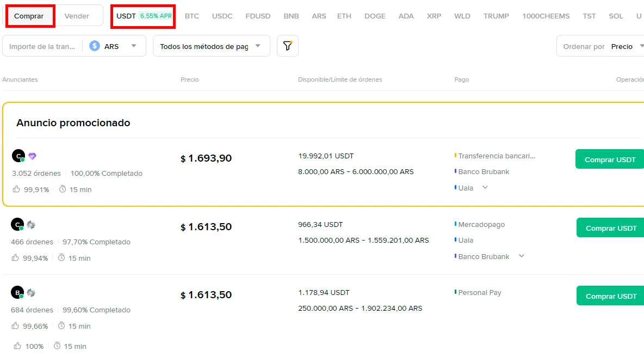644x357 pixels.
Task: Click Comprar USDT for the Mercadopago offer
Action: tap(610, 228)
